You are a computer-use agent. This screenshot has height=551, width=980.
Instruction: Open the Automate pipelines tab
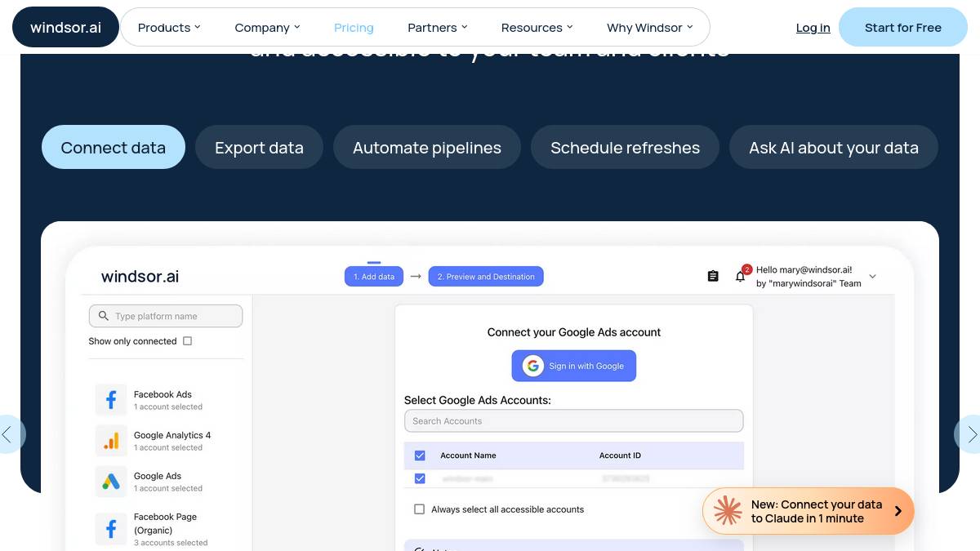(427, 147)
